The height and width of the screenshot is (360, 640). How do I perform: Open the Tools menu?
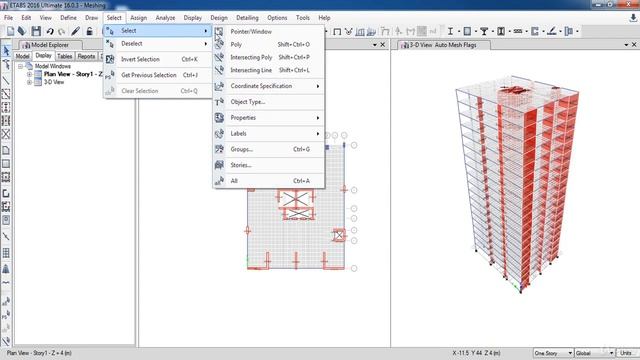[x=302, y=18]
